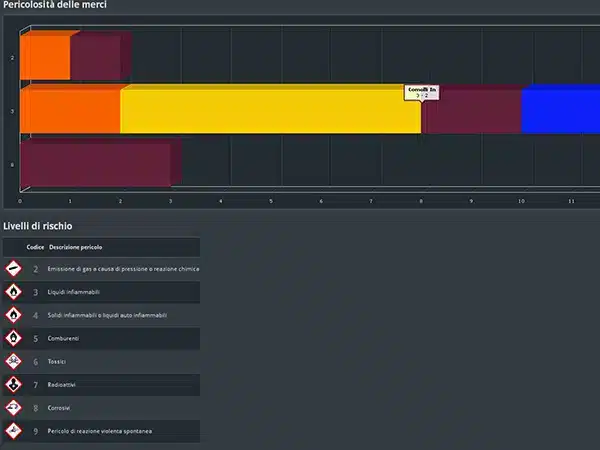Click the Pericolosità delle merci chart title
The height and width of the screenshot is (450, 600).
click(x=55, y=6)
